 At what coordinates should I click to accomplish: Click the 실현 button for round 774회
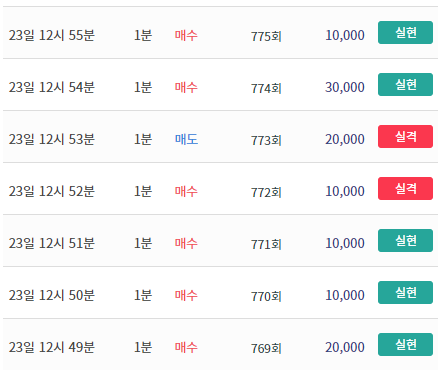point(405,85)
